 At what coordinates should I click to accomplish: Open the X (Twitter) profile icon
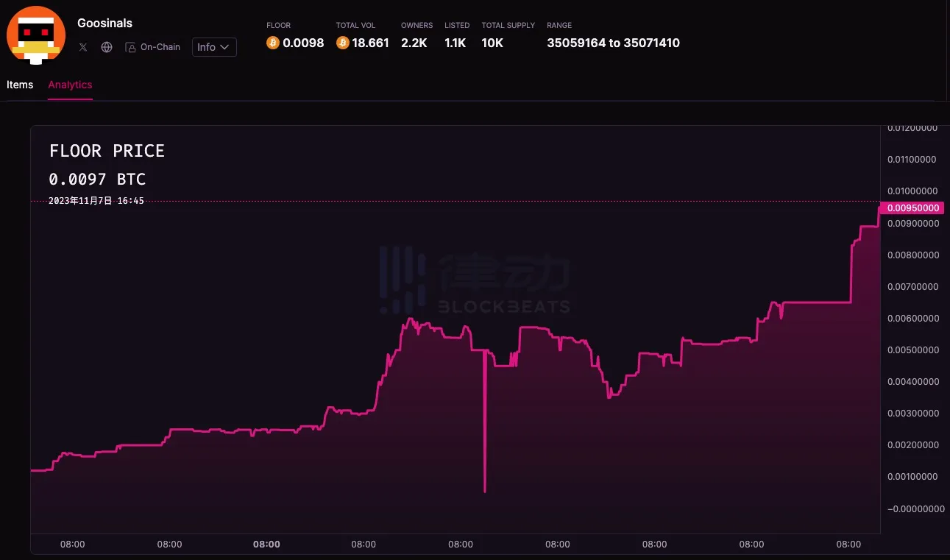click(83, 47)
